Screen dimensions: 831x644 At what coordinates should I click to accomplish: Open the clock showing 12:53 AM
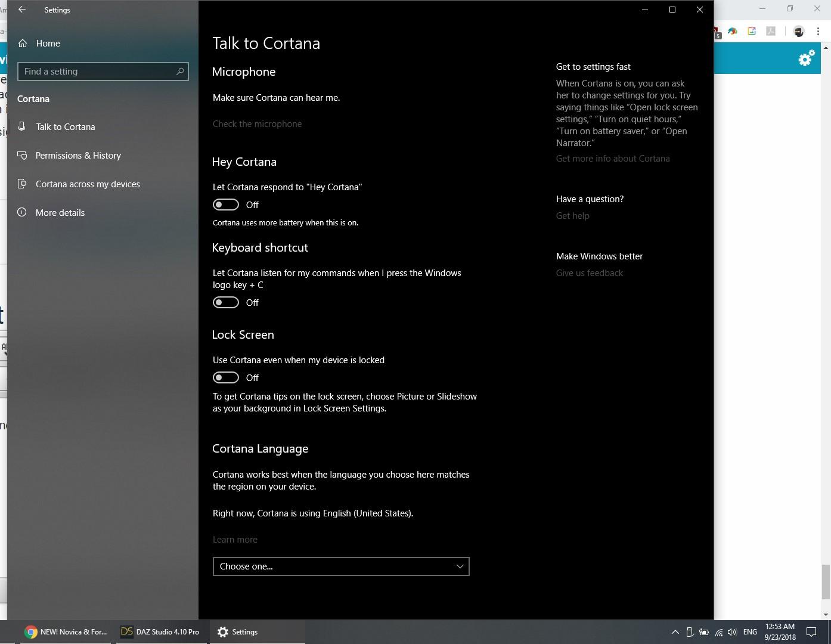coord(780,632)
